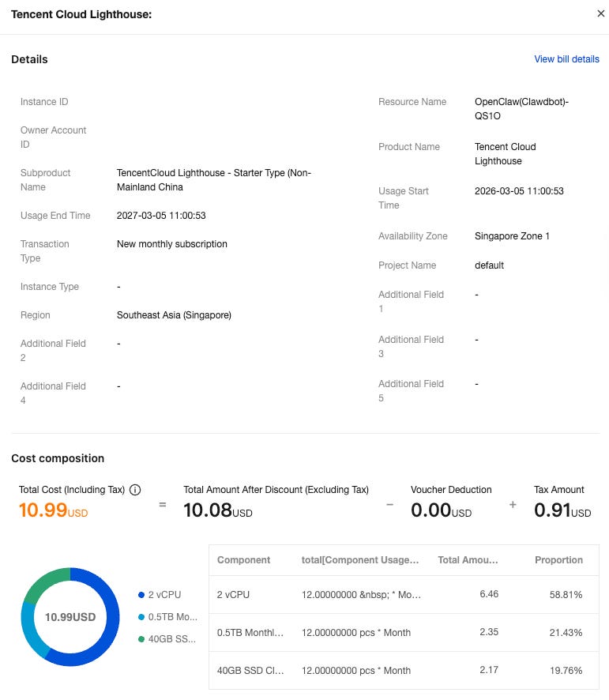Viewport: 609px width, 700px height.
Task: Click the project name default value
Action: tap(490, 265)
